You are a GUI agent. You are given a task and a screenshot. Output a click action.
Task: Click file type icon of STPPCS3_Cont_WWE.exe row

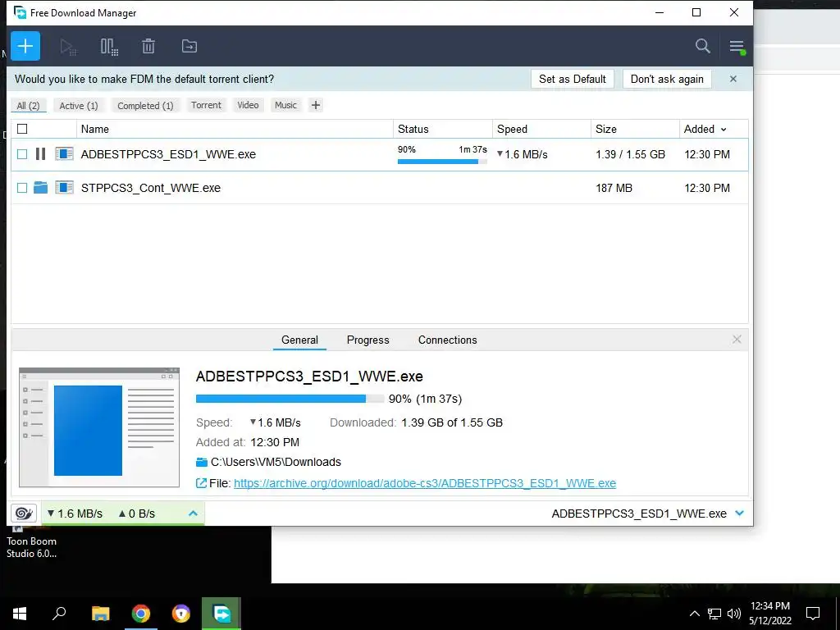tap(64, 188)
